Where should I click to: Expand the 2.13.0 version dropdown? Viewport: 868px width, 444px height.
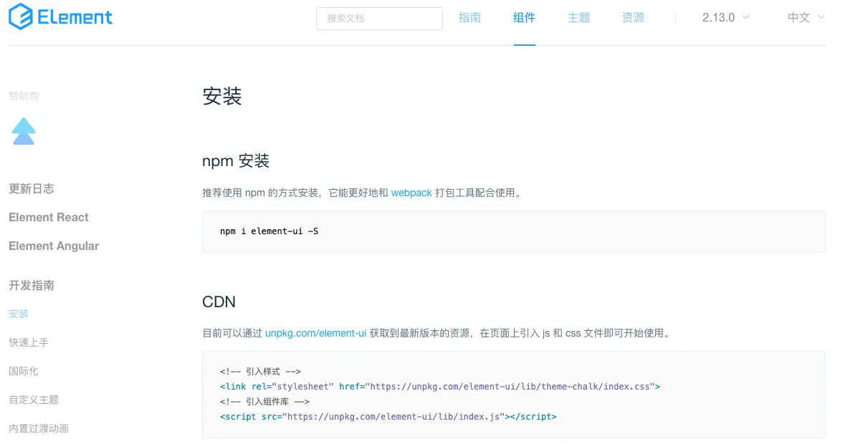point(726,18)
